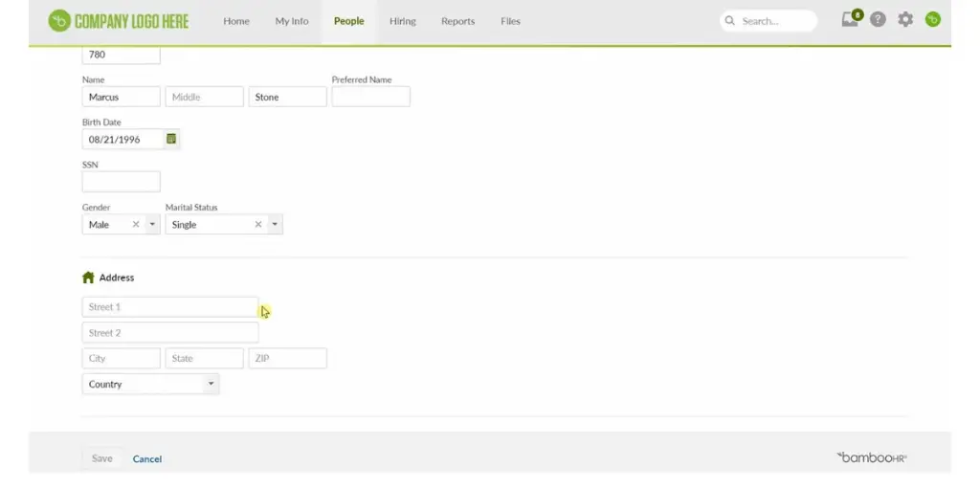Open the Files tab

510,21
